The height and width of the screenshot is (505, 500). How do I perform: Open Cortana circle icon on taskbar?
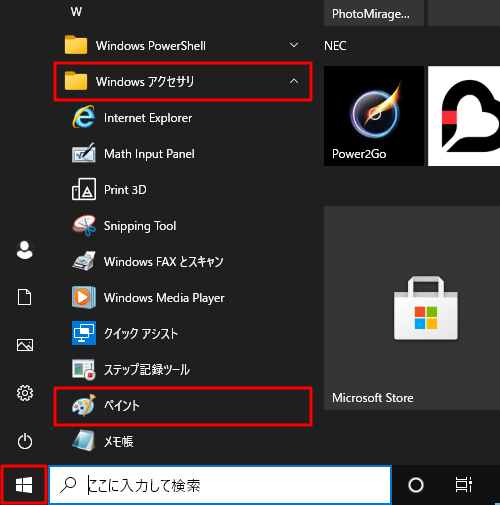(x=416, y=485)
